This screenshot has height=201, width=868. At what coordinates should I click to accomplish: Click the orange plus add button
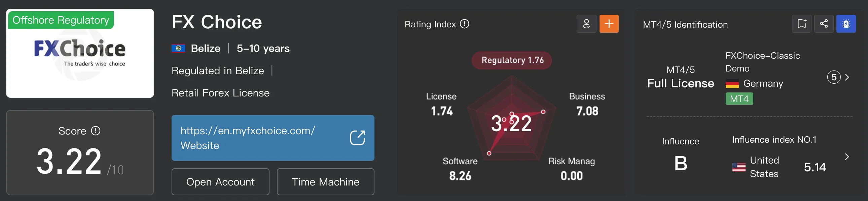[x=609, y=24]
